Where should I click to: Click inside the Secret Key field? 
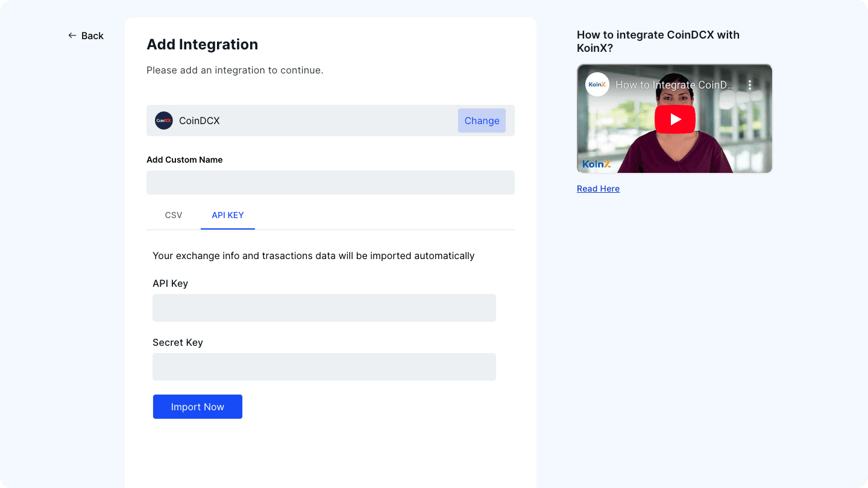click(324, 367)
